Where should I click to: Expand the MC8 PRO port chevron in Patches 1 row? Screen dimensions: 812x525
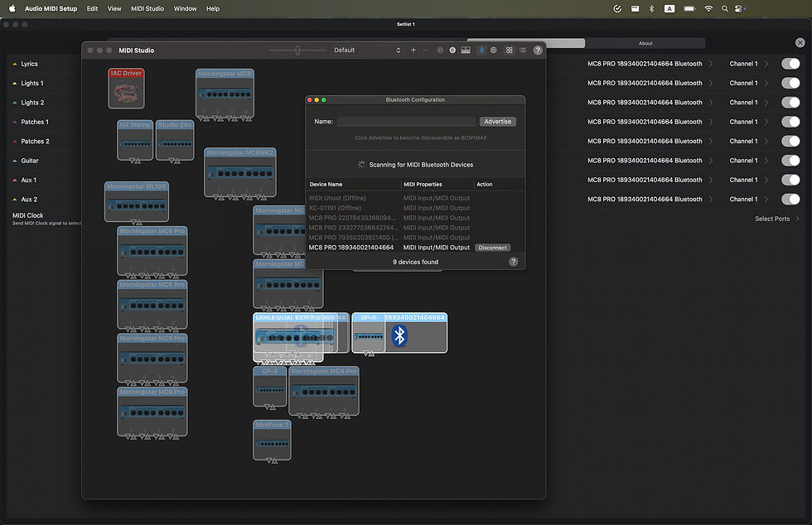point(711,122)
